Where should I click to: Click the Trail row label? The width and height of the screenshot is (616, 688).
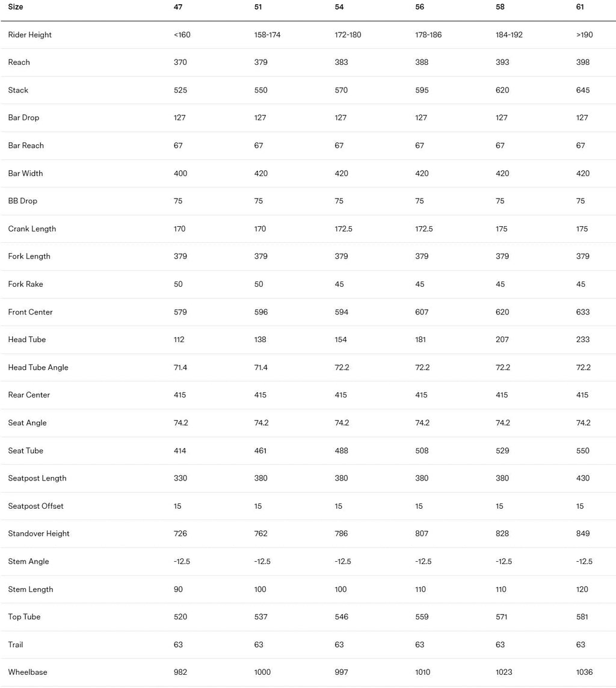click(16, 645)
